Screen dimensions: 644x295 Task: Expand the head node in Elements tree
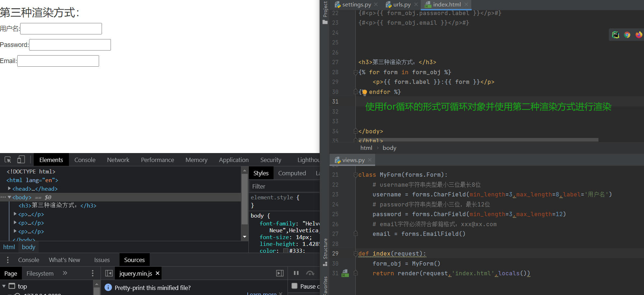9,189
